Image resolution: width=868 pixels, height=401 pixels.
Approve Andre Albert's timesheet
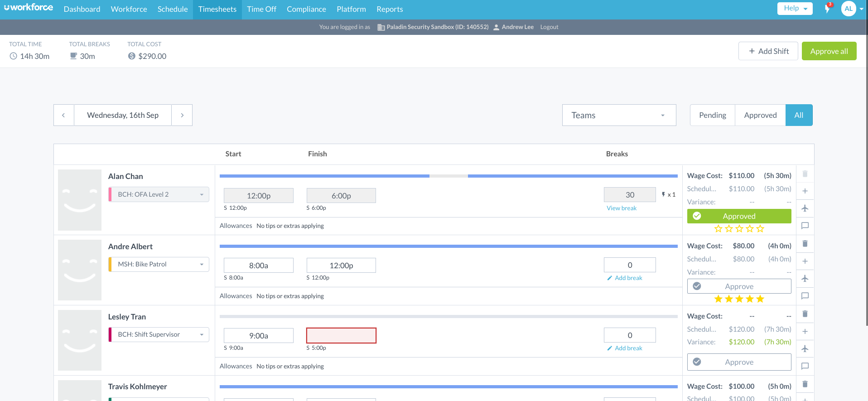(739, 286)
